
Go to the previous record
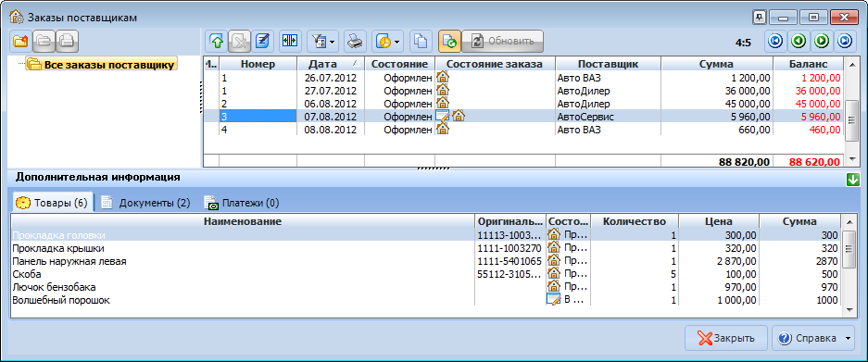click(x=799, y=41)
